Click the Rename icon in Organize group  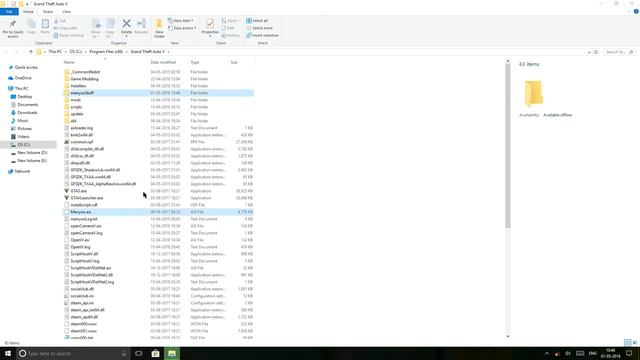pos(141,24)
